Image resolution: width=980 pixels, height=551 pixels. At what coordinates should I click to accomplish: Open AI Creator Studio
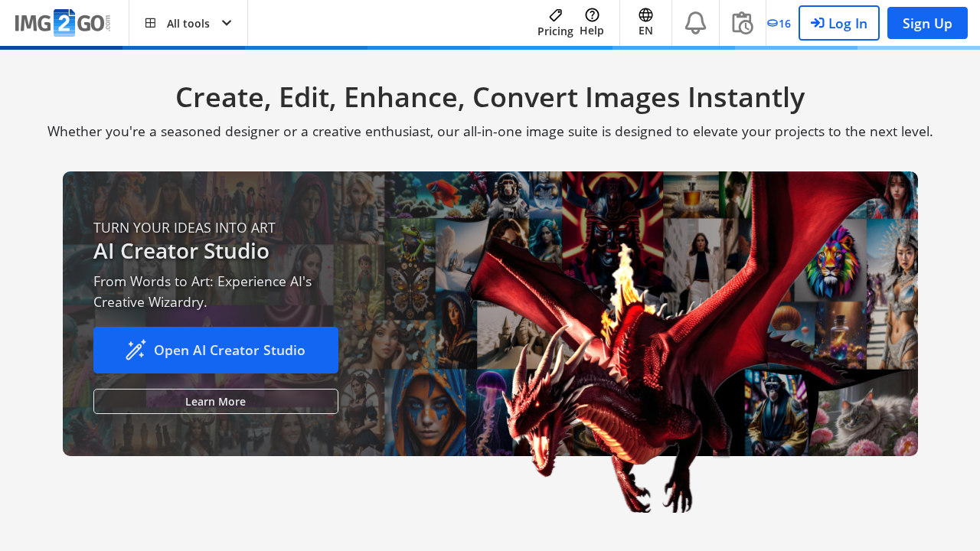(215, 350)
